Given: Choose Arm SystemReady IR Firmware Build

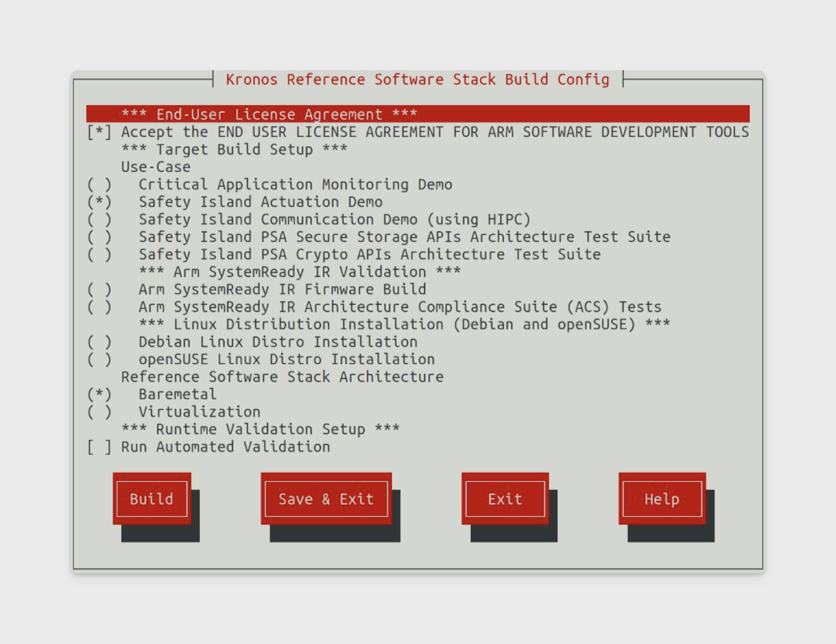Looking at the screenshot, I should 99,289.
